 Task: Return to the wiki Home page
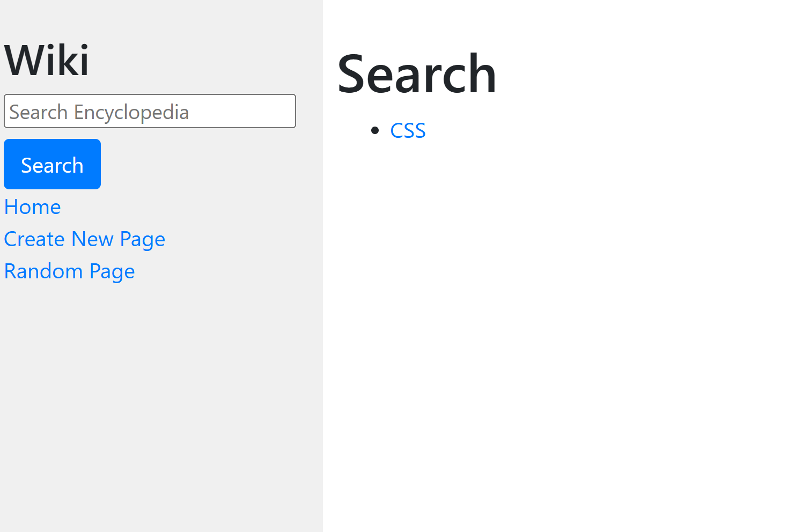32,207
